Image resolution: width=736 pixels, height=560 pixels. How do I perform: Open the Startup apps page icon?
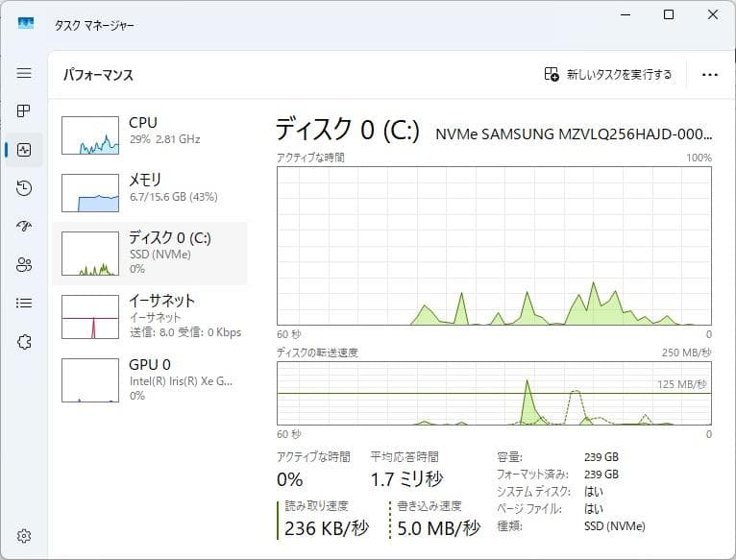click(x=24, y=227)
